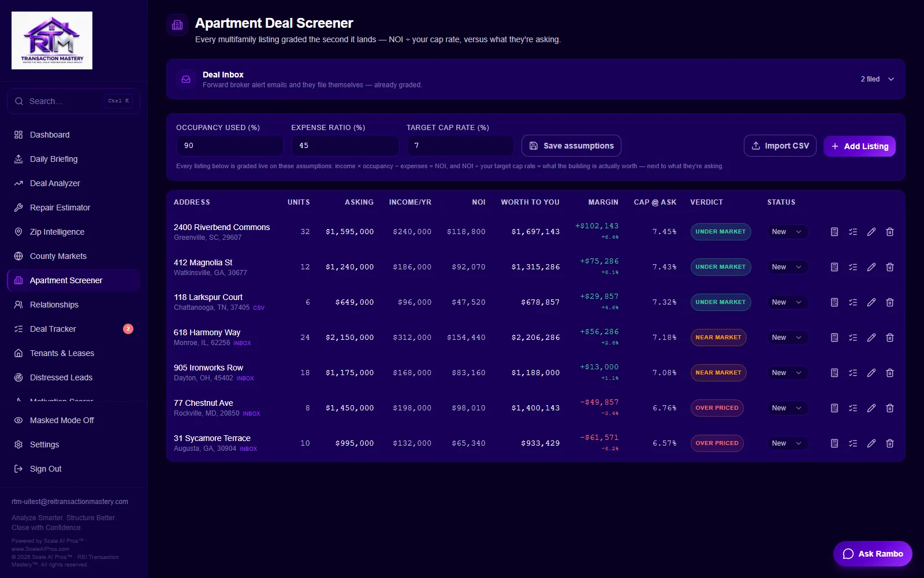
Task: Open status dropdown for 618 Harmony Way
Action: click(x=787, y=338)
